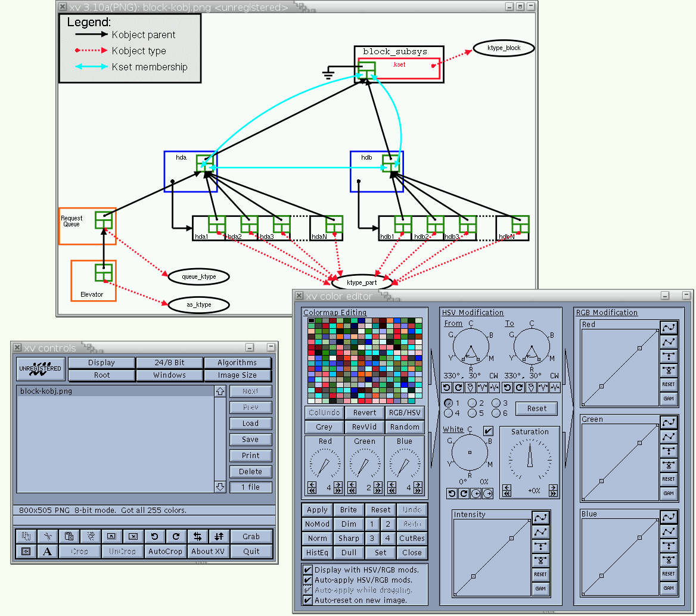The image size is (696, 616).
Task: Open the Windows menu button
Action: [169, 375]
